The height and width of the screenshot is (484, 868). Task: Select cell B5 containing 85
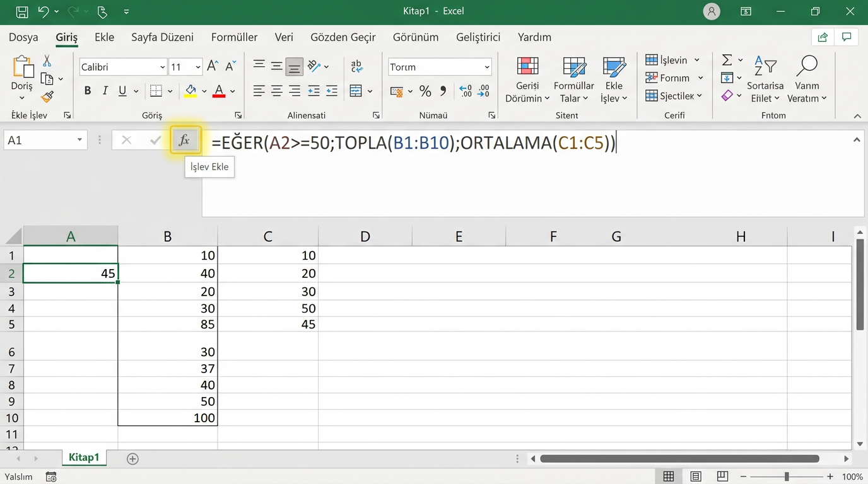pos(168,325)
